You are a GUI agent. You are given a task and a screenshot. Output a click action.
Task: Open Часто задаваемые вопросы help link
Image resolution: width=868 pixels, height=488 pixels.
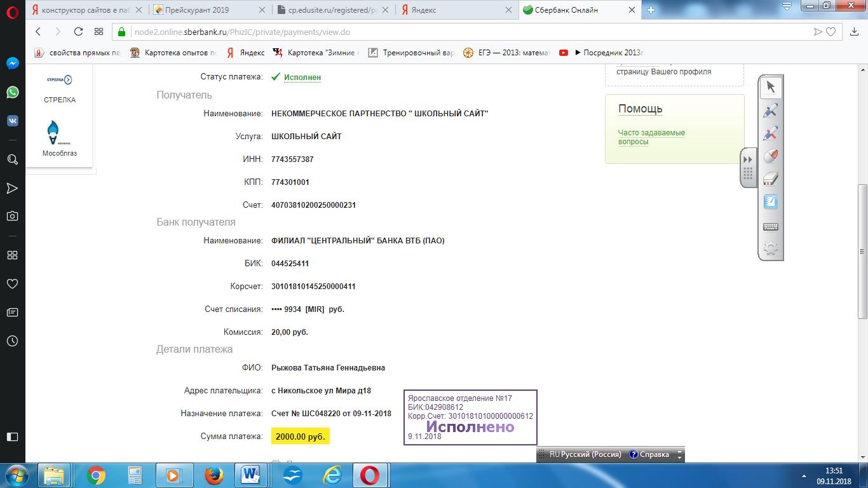pyautogui.click(x=651, y=137)
